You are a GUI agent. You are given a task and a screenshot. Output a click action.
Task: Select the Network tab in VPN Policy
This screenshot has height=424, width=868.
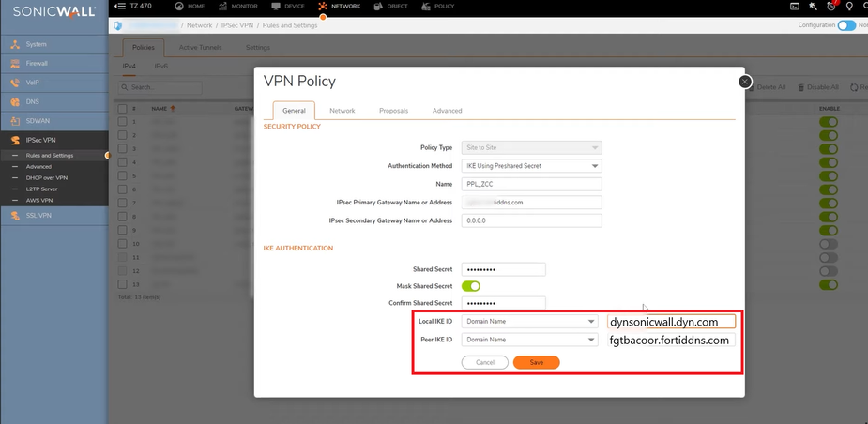click(343, 111)
